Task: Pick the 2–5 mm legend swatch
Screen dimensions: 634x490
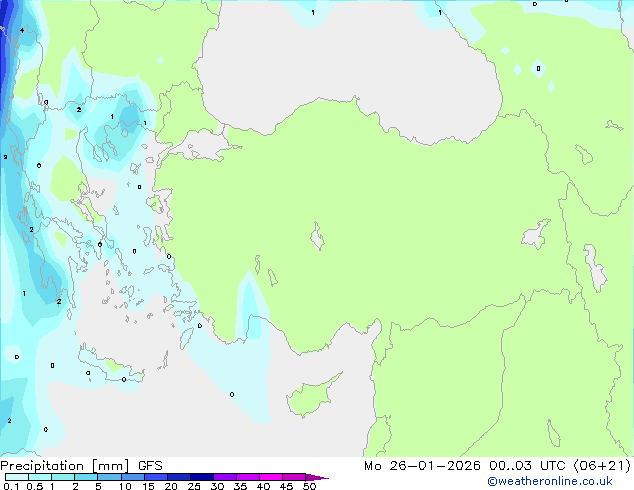Action: pos(86,477)
